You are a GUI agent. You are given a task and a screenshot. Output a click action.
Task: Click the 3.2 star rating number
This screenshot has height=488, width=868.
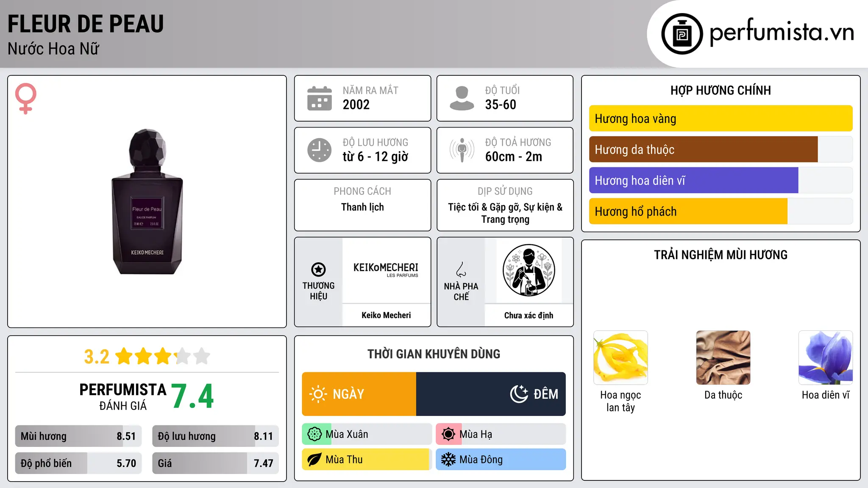click(97, 357)
